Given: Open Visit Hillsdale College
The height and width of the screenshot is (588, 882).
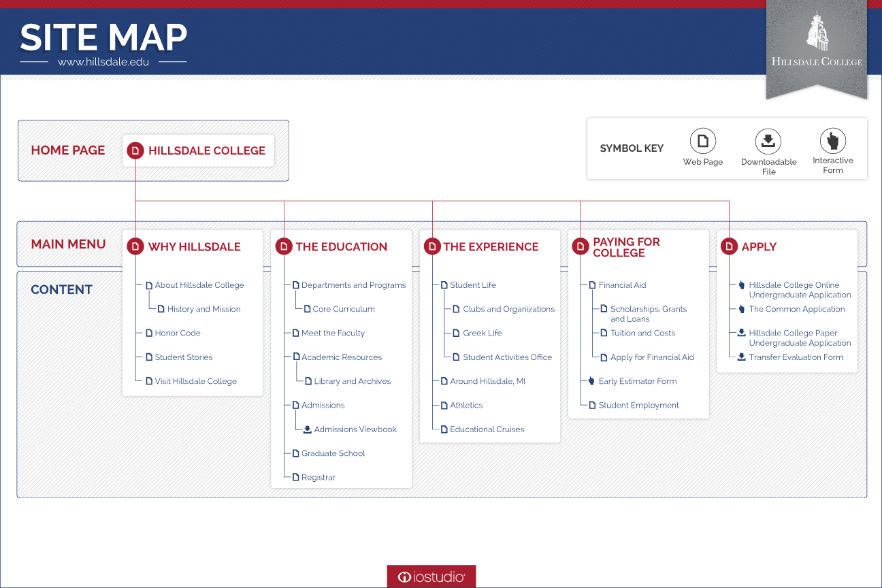Looking at the screenshot, I should coord(196,381).
